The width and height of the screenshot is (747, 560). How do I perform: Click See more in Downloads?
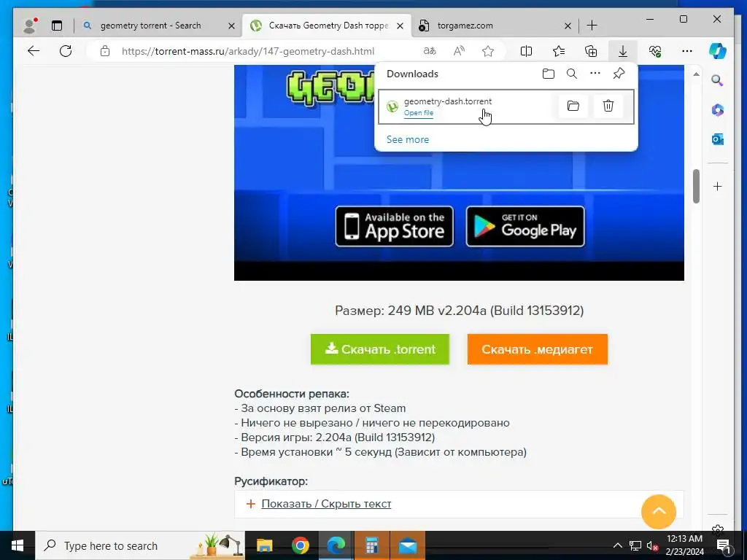coord(407,139)
